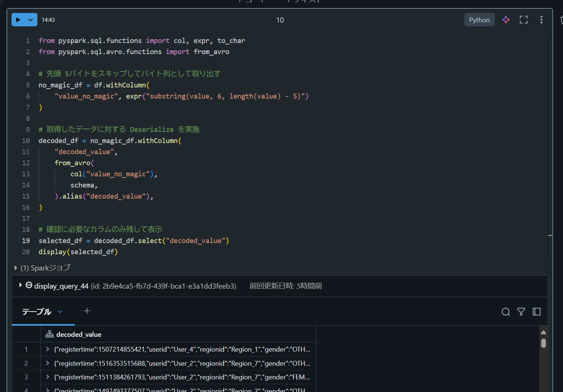The width and height of the screenshot is (563, 392).
Task: Click the results scrollbar up arrow
Action: [543, 332]
